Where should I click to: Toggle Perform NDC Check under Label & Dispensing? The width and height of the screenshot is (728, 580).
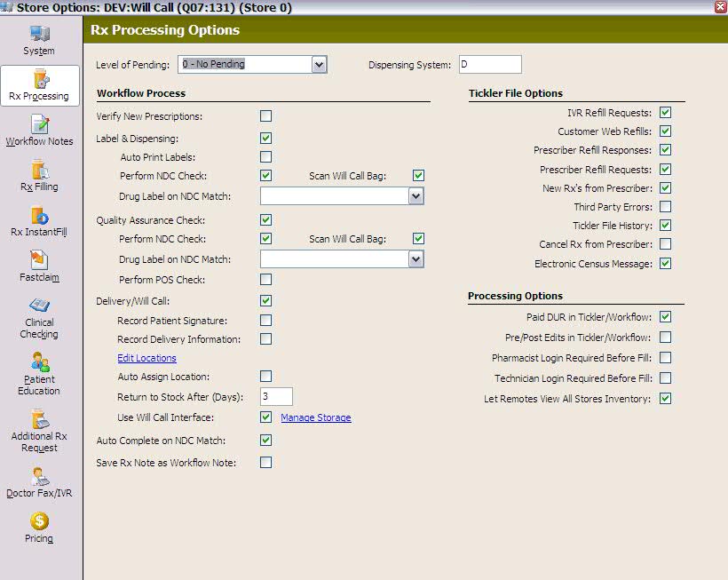[x=266, y=175]
